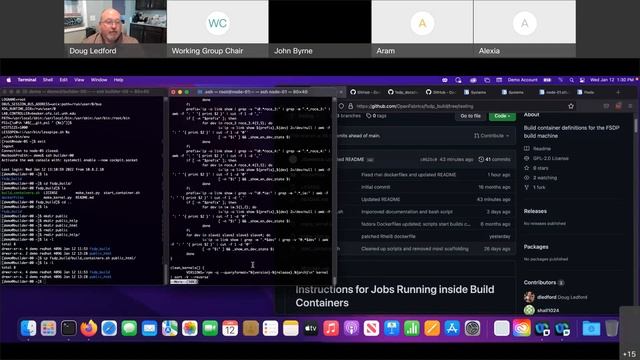Screen dimensions: 640x360
Task: Open the 'patched Rhel8 dockerfile' commit
Action: click(x=388, y=236)
